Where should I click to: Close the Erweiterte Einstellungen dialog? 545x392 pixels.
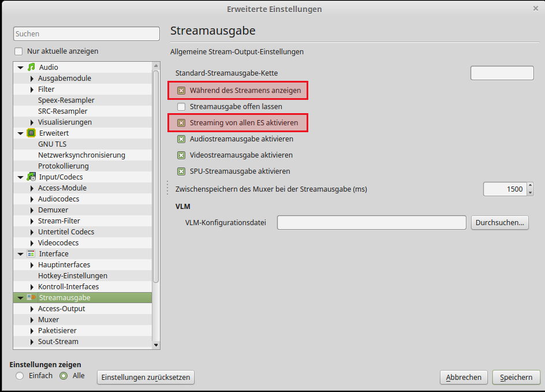pyautogui.click(x=536, y=9)
